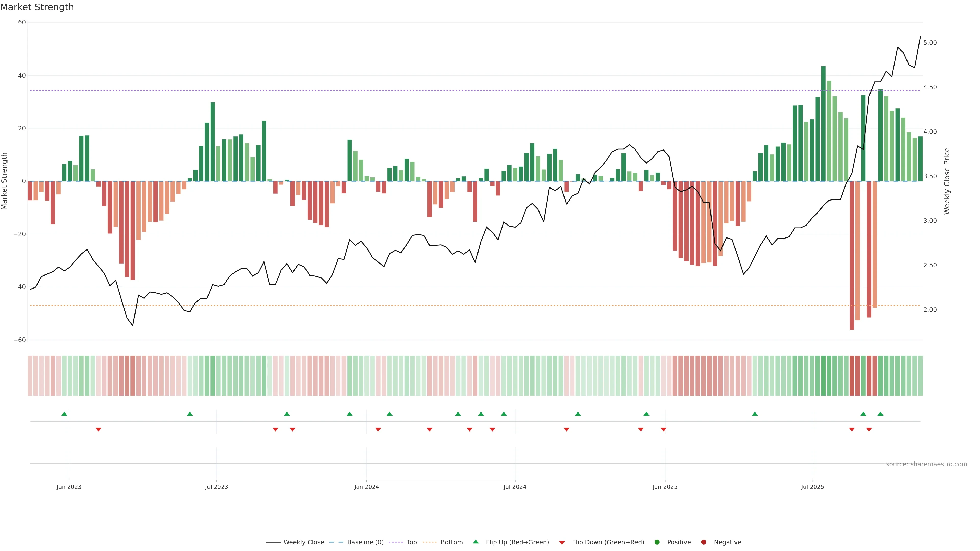This screenshot has height=551, width=980.
Task: Click the Market Strength chart title
Action: [37, 7]
